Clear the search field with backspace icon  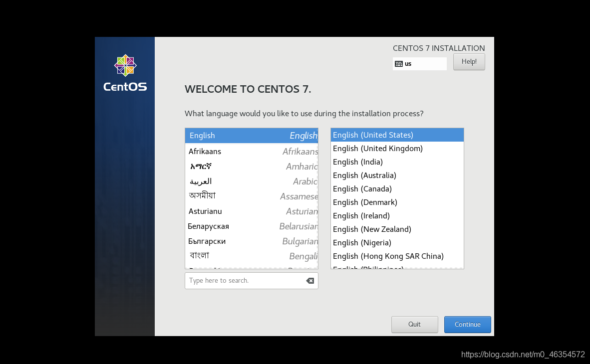point(310,281)
